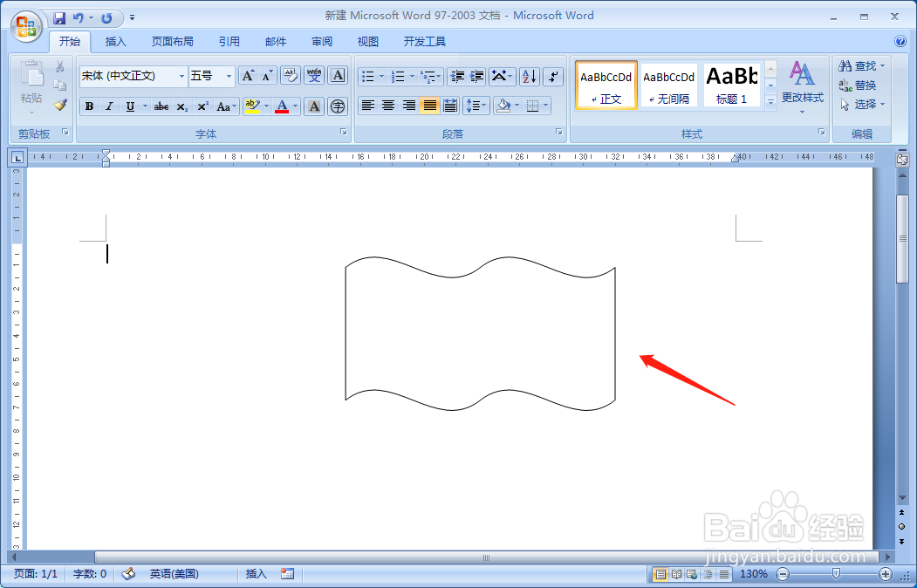Align text left
The image size is (917, 588).
point(368,106)
